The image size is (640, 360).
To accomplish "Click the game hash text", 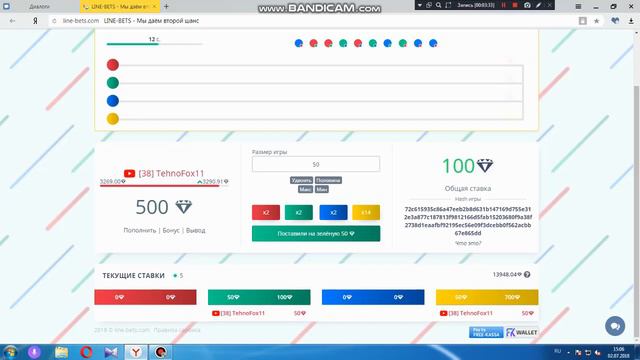I will pyautogui.click(x=468, y=221).
